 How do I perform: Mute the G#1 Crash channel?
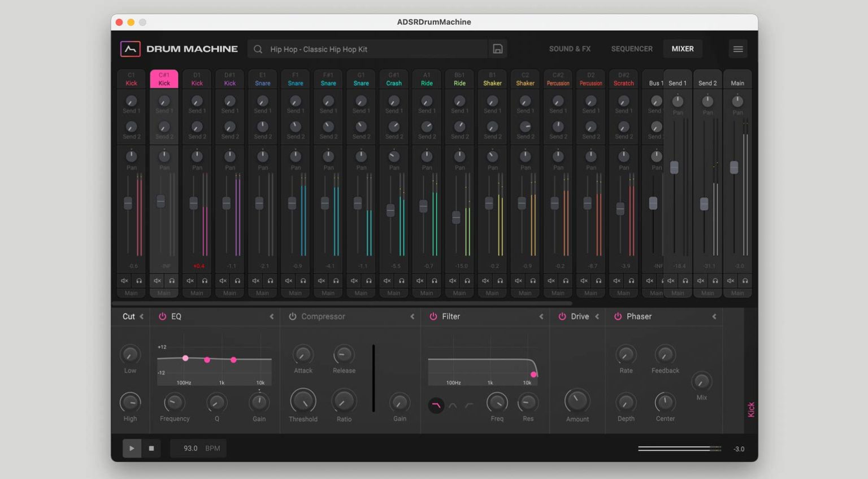click(x=386, y=281)
